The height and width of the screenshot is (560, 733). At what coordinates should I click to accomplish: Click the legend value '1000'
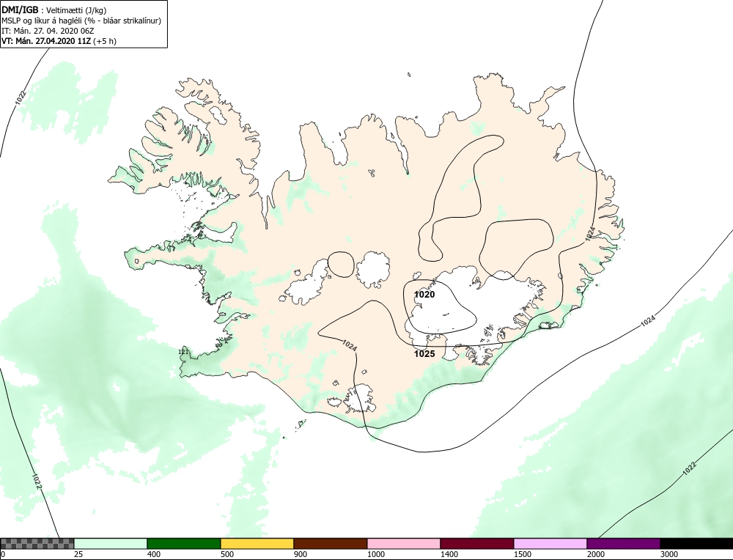point(376,554)
